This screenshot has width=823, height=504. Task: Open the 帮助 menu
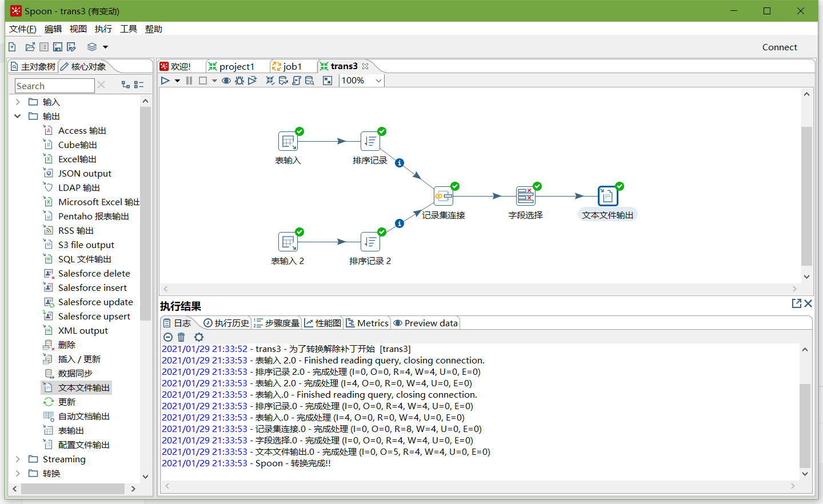click(x=154, y=29)
